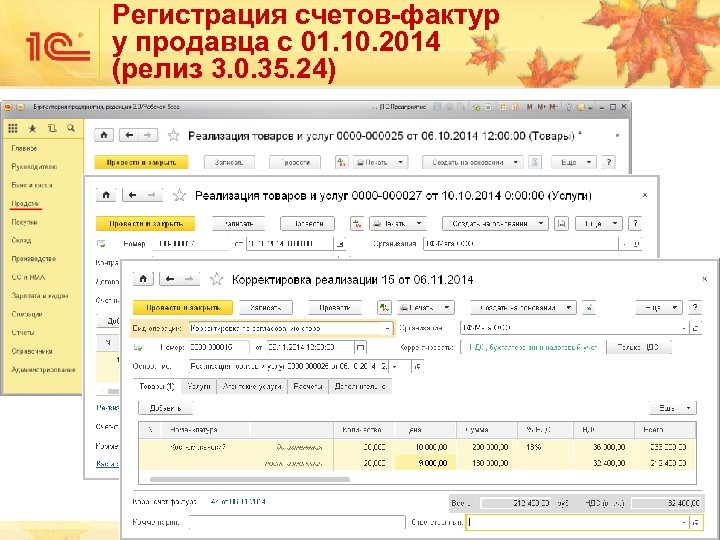
Task: Open help in Реализация 0000-000027 window
Action: click(636, 224)
